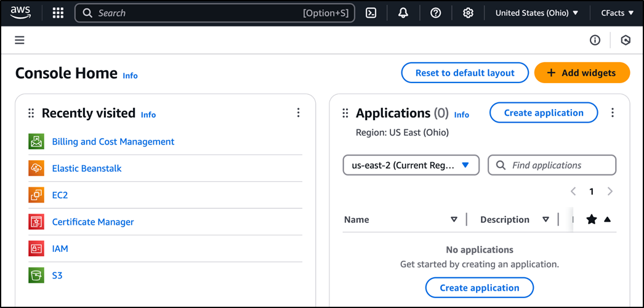Click Reset to default layout
Image resolution: width=644 pixels, height=308 pixels.
465,73
